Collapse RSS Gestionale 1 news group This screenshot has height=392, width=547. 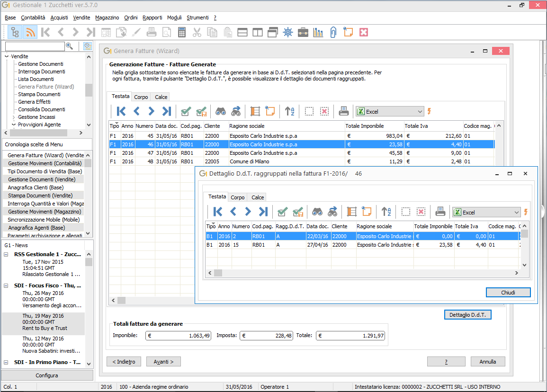[6, 255]
